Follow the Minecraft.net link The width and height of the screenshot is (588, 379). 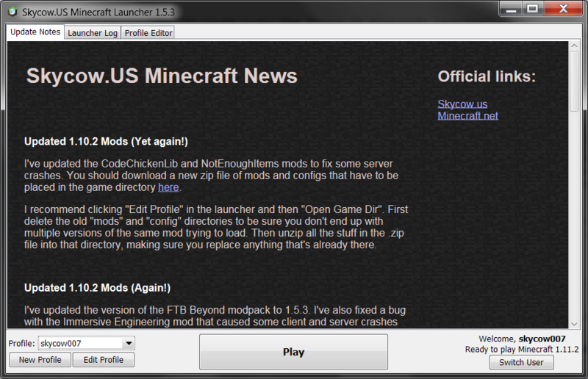pos(467,116)
